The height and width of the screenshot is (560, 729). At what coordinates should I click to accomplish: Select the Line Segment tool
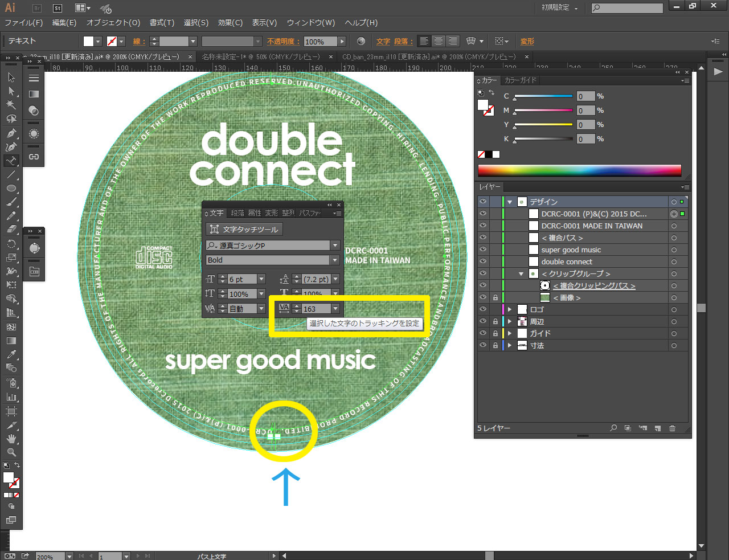pos(11,174)
